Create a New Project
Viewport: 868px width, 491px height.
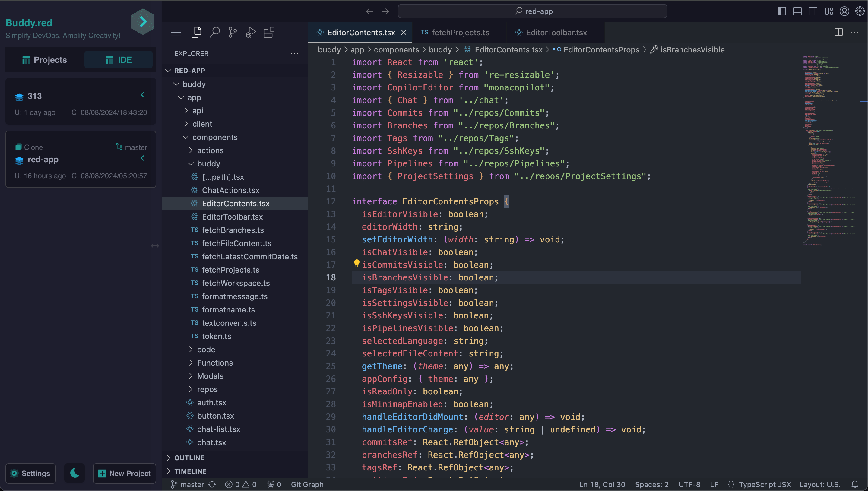point(125,473)
